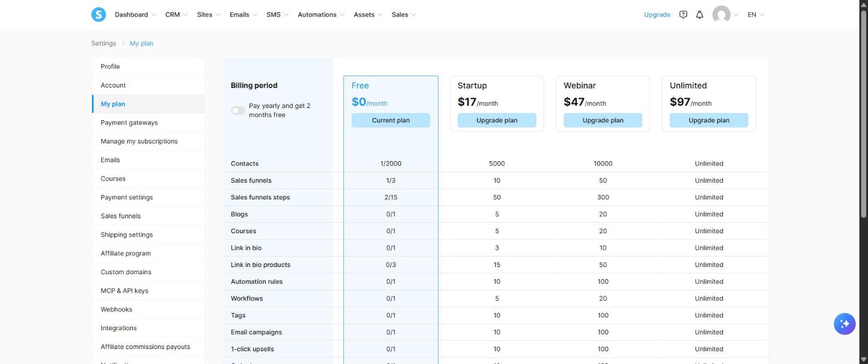Open Account settings in sidebar
This screenshot has width=868, height=364.
(148, 85)
